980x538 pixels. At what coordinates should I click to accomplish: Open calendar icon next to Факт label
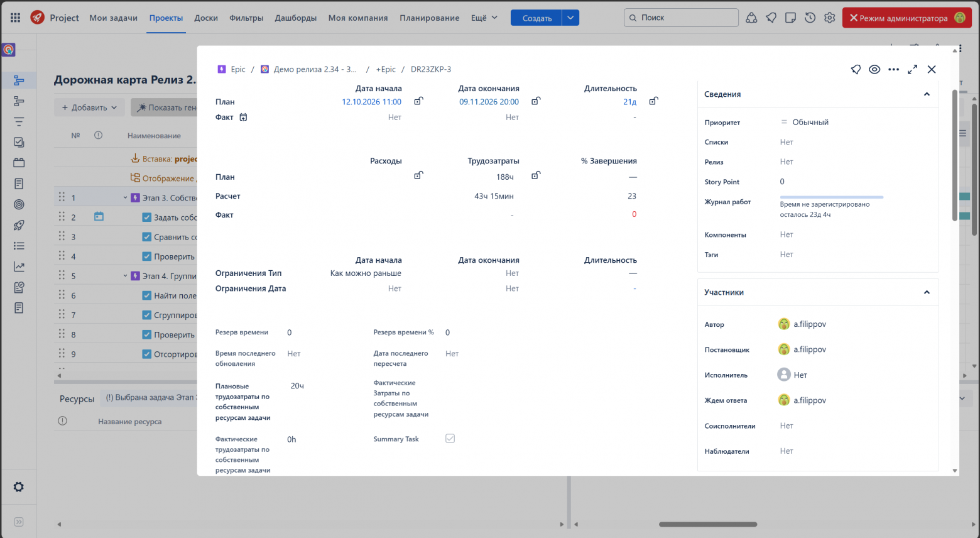243,117
